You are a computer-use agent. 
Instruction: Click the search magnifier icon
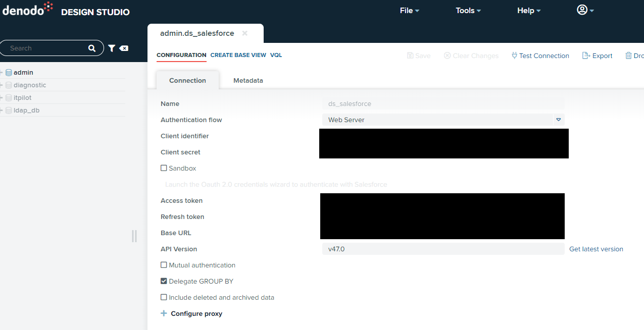(x=92, y=48)
